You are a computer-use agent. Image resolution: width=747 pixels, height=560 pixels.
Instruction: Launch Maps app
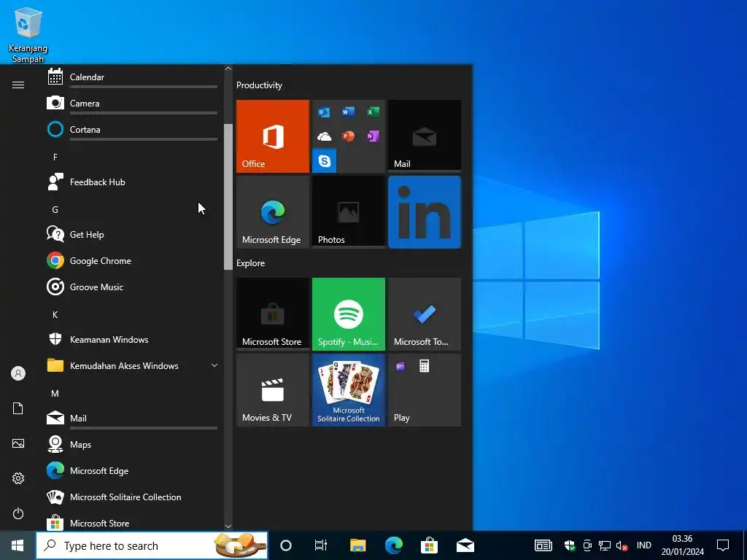click(x=133, y=444)
